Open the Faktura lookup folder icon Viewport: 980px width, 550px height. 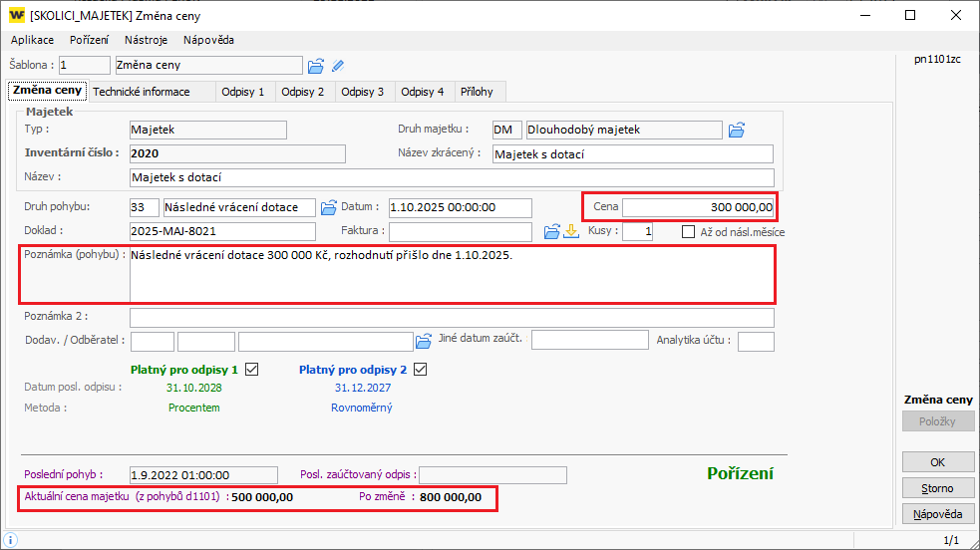pos(552,232)
